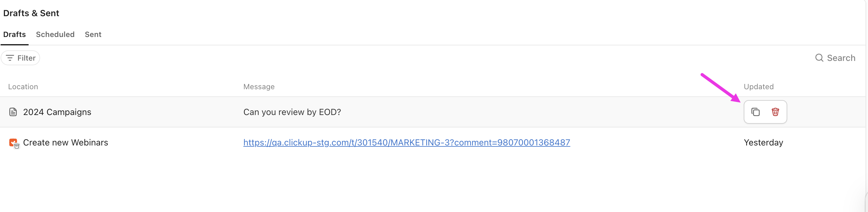The height and width of the screenshot is (212, 868).
Task: Duplicate the 2024 Campaigns draft with copy icon
Action: tap(755, 112)
